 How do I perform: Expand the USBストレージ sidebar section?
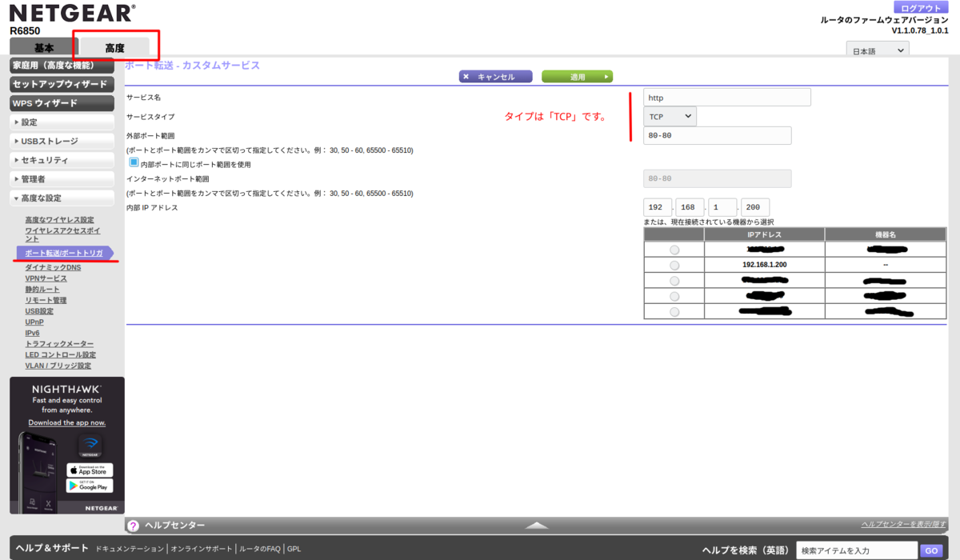(62, 142)
